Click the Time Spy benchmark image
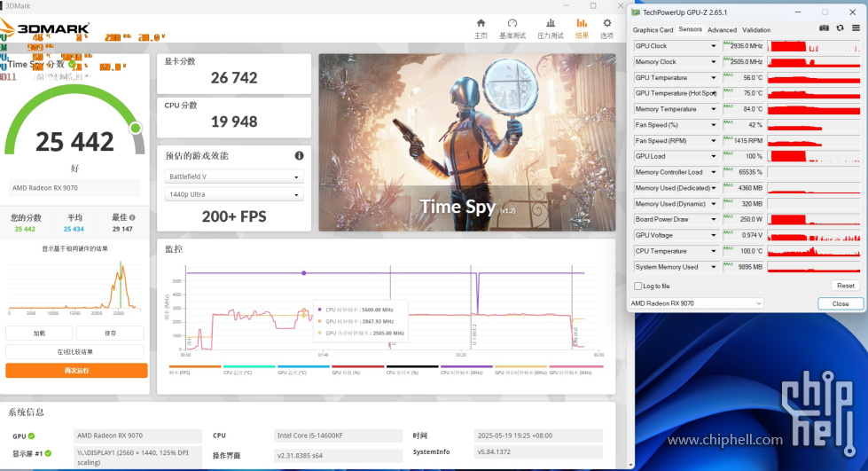Viewport: 868px width, 471px height. click(467, 143)
